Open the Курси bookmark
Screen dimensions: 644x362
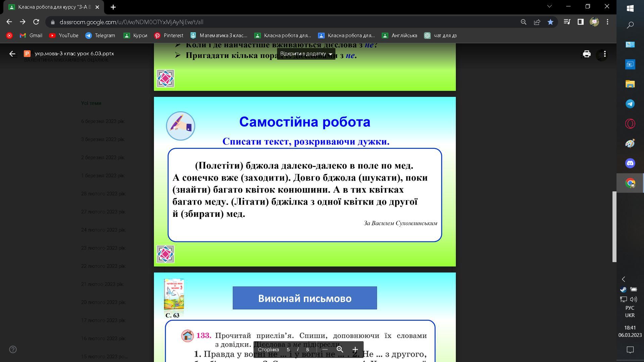click(135, 36)
